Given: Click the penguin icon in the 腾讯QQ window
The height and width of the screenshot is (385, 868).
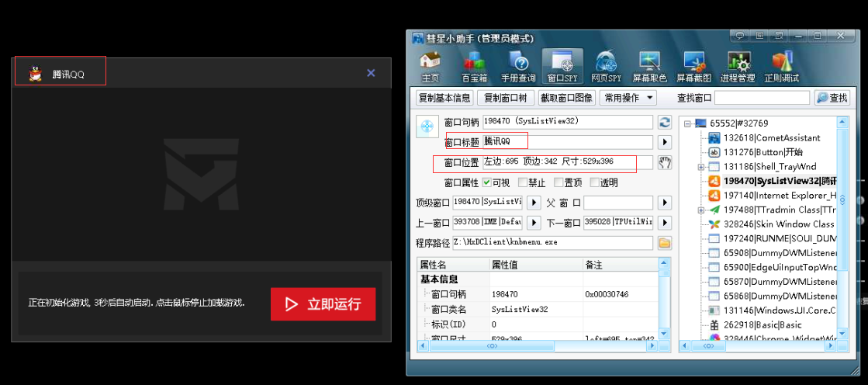Looking at the screenshot, I should [x=36, y=74].
